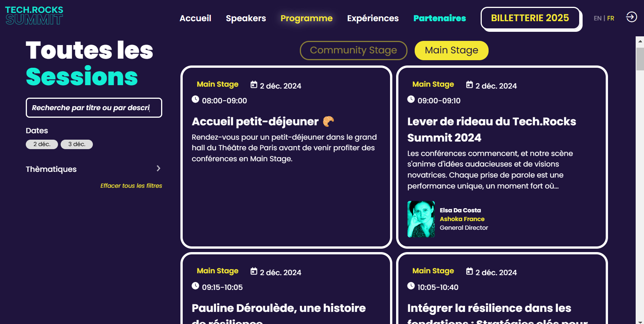644x324 pixels.
Task: Click the login arrow icon in header
Action: tap(631, 17)
